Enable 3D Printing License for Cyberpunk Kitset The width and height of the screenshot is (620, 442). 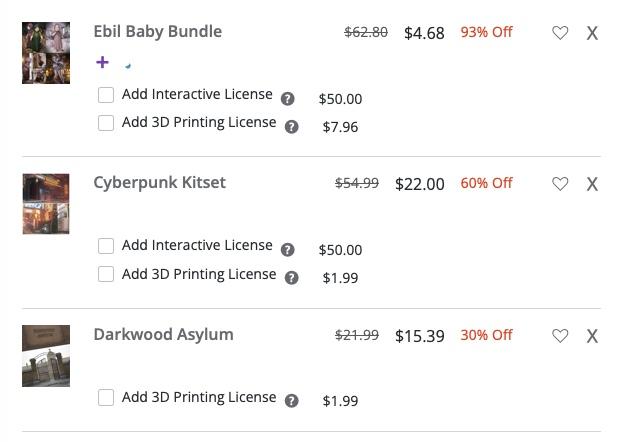tap(106, 274)
